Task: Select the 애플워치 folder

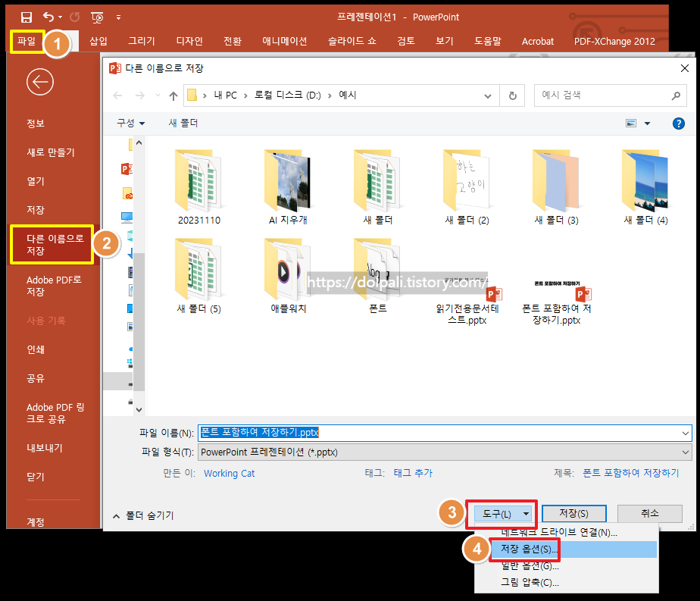Action: [x=288, y=276]
